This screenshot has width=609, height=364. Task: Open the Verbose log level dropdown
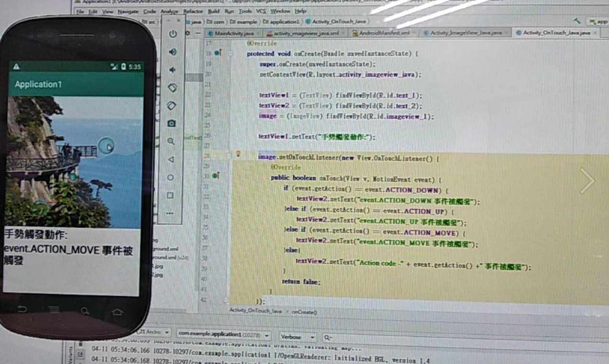coord(297,337)
